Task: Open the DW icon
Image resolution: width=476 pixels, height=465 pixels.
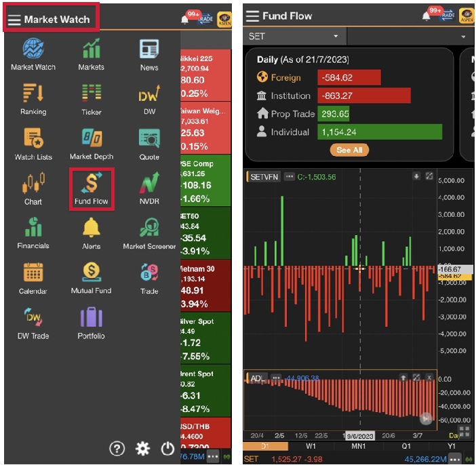Action: click(149, 93)
